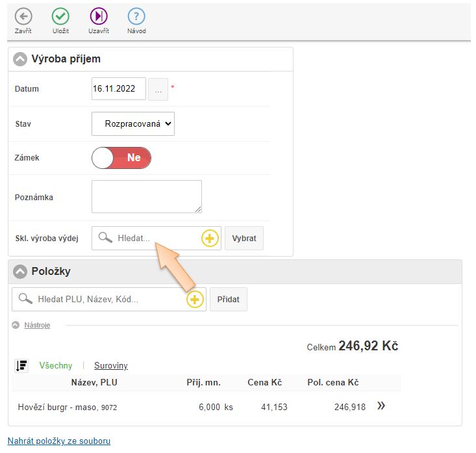Switch to the Suroviny filter tab
Viewport: 476px width, 453px height.
[111, 366]
